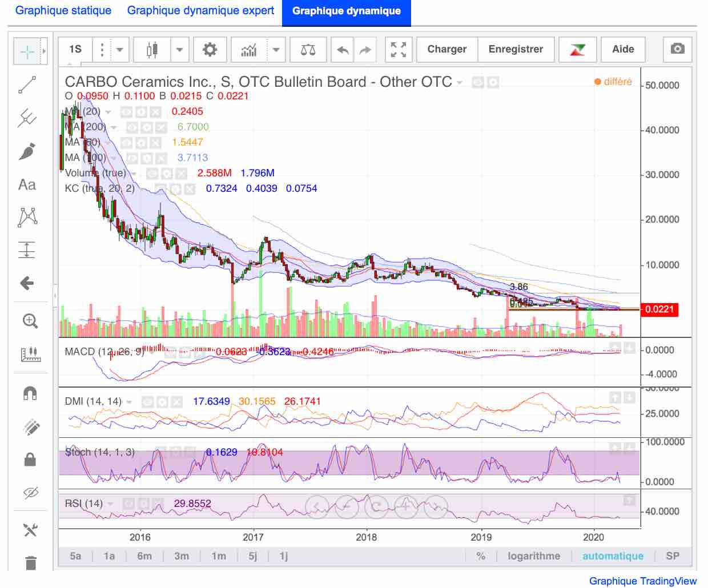
Task: Move the DMI pane up arrow
Action: 615,397
